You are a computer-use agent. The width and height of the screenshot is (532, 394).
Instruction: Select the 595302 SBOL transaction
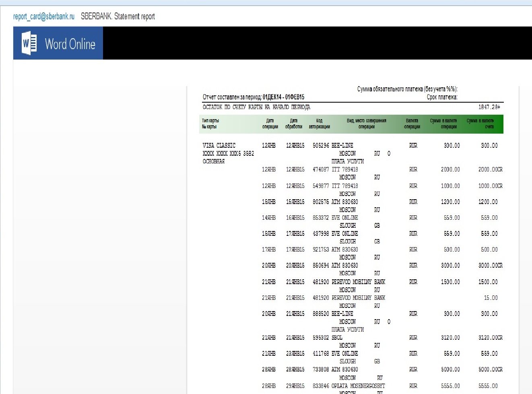click(328, 338)
